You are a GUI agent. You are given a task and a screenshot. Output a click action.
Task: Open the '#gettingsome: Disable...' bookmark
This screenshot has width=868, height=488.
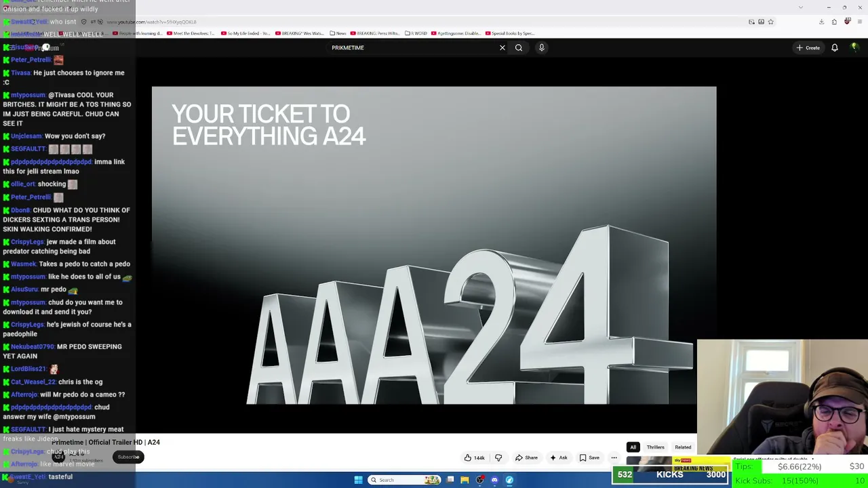coord(456,33)
